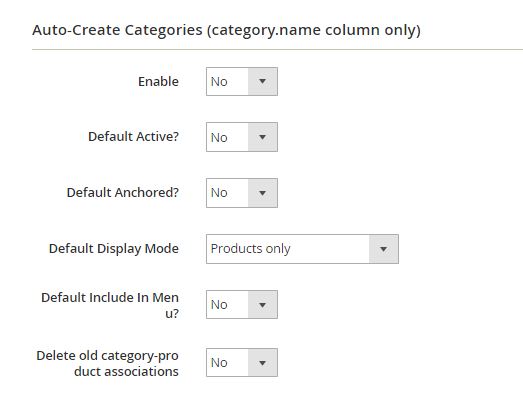Click the 'category.name column only' heading text

(x=314, y=30)
